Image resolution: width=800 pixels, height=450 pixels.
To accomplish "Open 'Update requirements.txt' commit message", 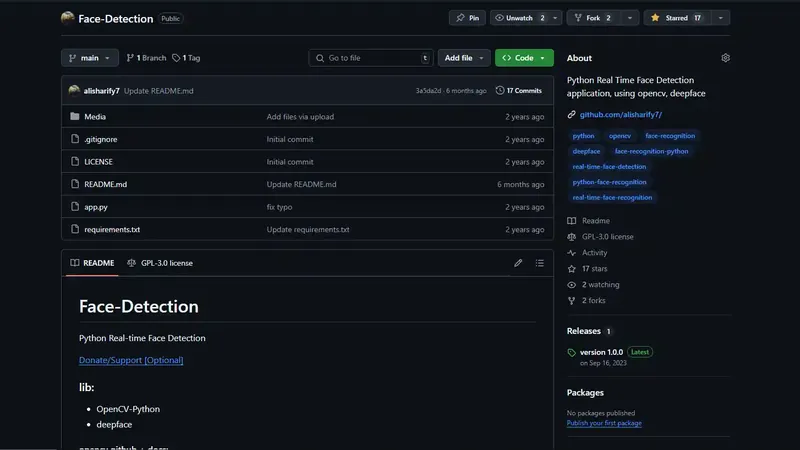I will (x=308, y=229).
